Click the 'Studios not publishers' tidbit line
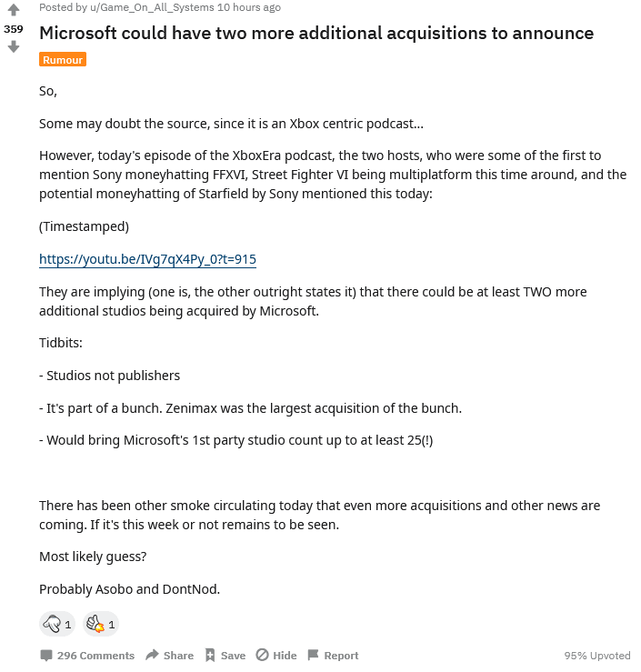The height and width of the screenshot is (672, 641). [x=109, y=375]
